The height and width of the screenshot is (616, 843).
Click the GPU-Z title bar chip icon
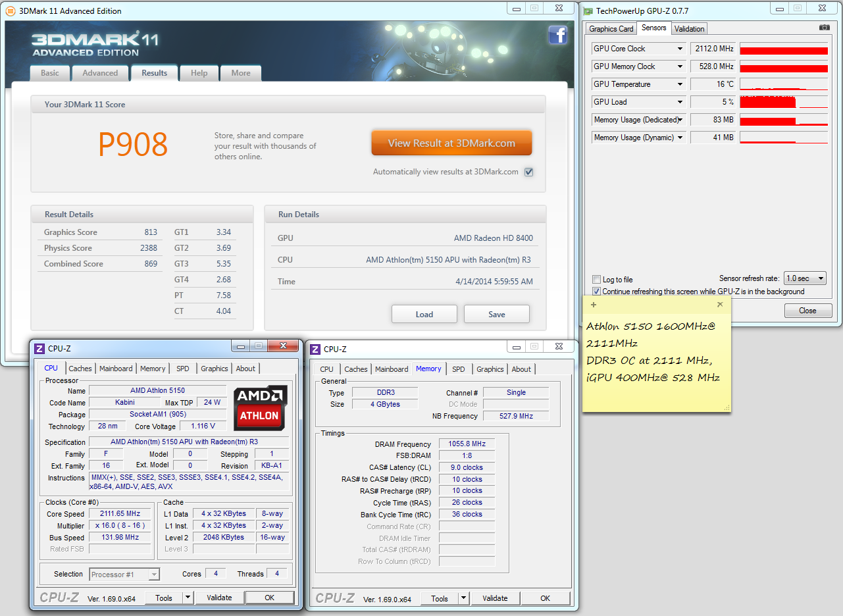tap(589, 11)
